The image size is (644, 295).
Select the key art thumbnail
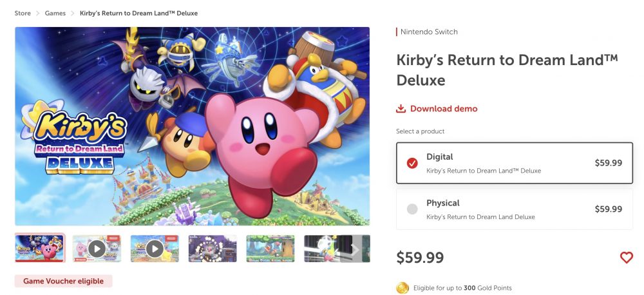pyautogui.click(x=40, y=248)
